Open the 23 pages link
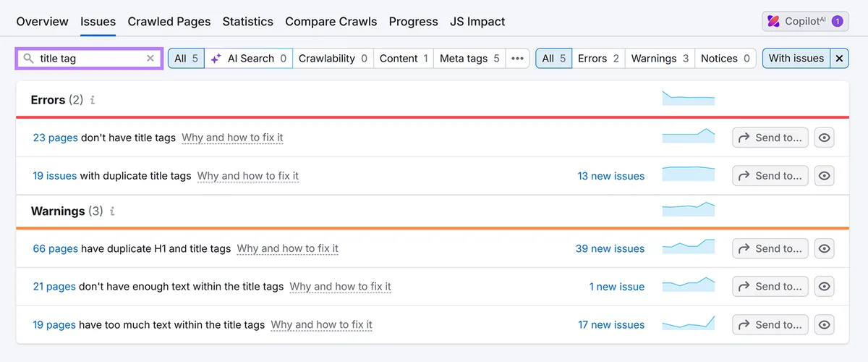This screenshot has height=362, width=868. 56,138
